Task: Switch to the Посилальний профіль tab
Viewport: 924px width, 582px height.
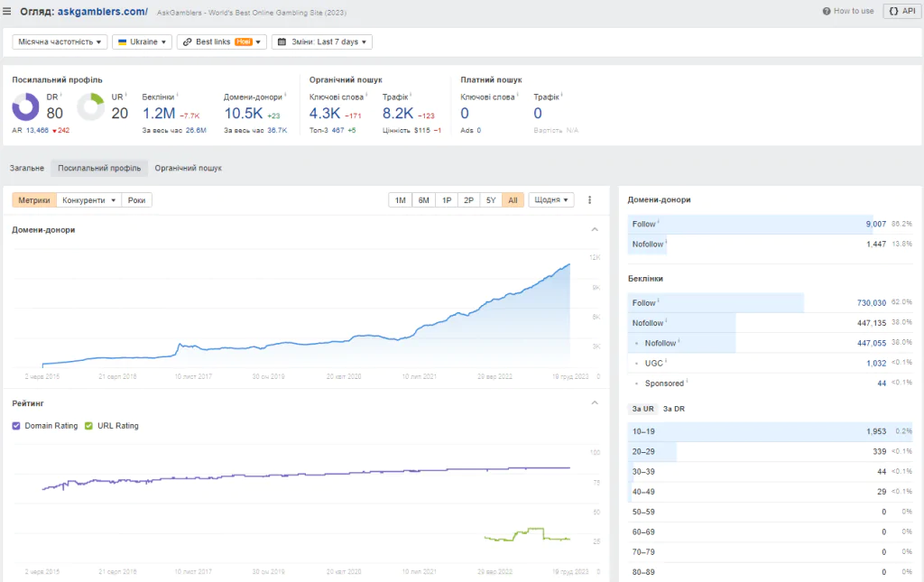Action: tap(99, 168)
